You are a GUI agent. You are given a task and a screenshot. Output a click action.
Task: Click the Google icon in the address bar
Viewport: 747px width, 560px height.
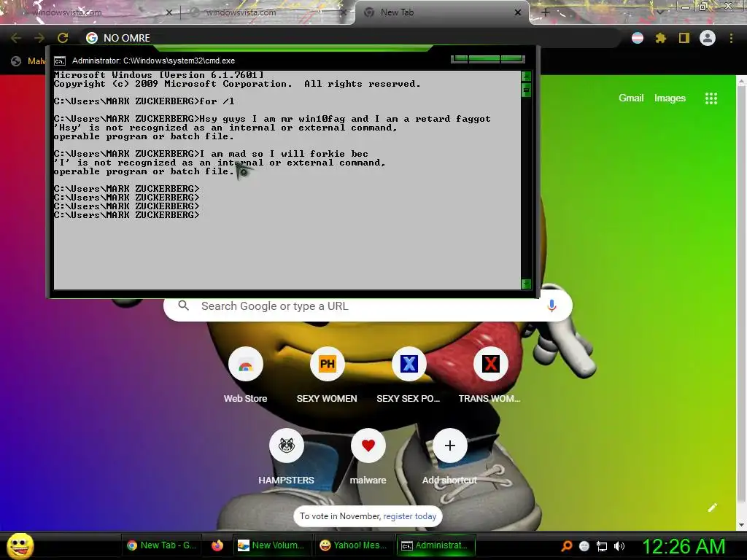pyautogui.click(x=92, y=38)
